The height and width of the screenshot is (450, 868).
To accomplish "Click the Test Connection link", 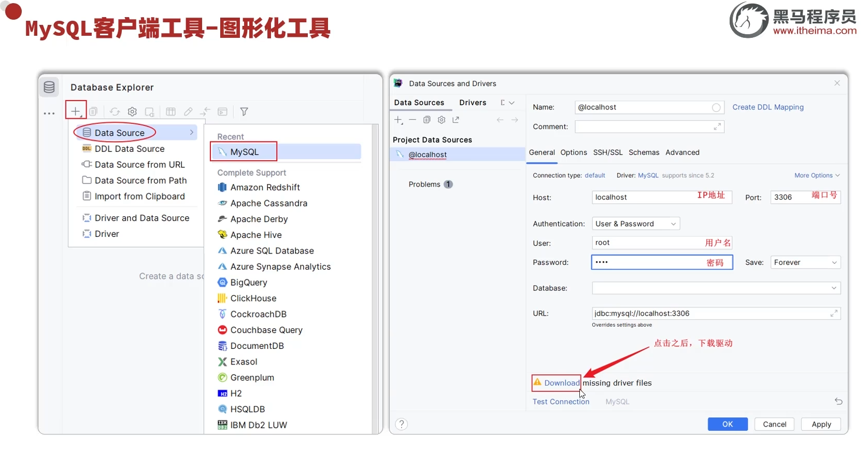I will click(x=561, y=401).
